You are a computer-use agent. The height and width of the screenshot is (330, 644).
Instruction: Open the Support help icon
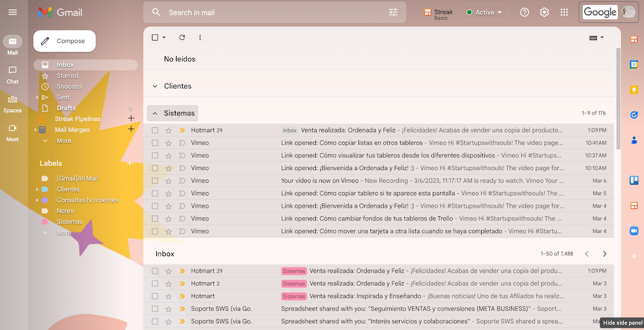click(x=525, y=12)
